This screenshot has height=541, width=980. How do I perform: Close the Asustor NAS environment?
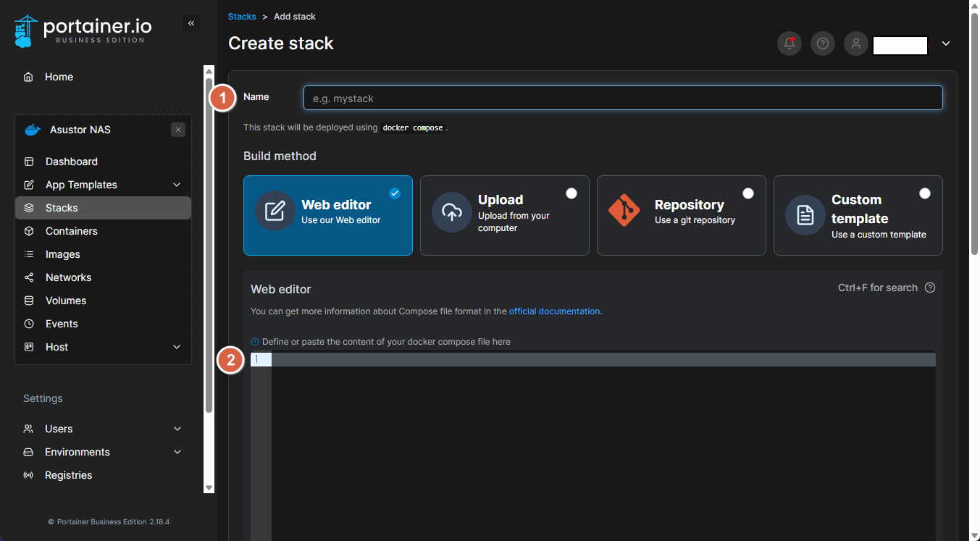coord(178,130)
